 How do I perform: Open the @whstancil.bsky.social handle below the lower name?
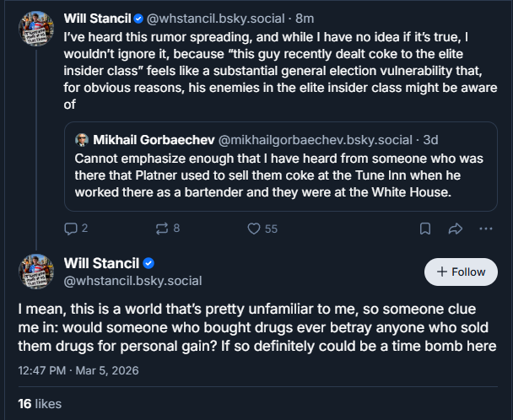(132, 281)
